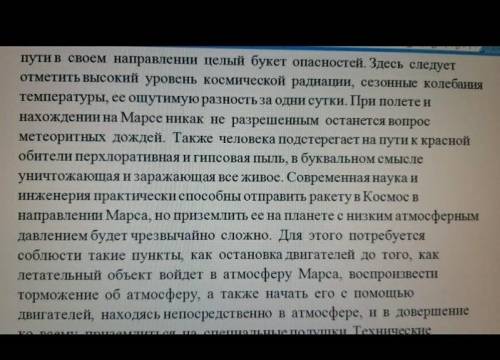
Task: Click the word "войдет"
Action: [x=181, y=274]
